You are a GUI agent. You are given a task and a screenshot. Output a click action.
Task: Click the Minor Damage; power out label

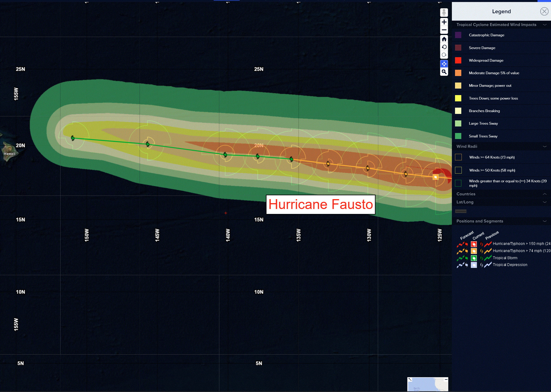[490, 86]
